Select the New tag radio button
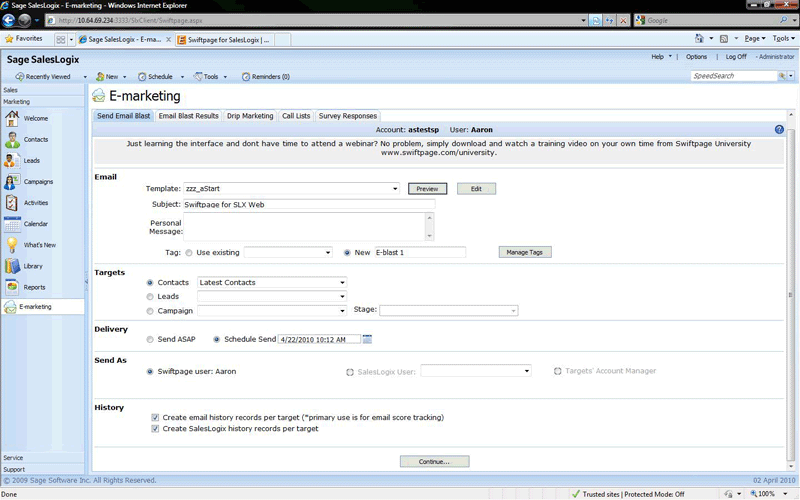The image size is (800, 500). point(347,253)
